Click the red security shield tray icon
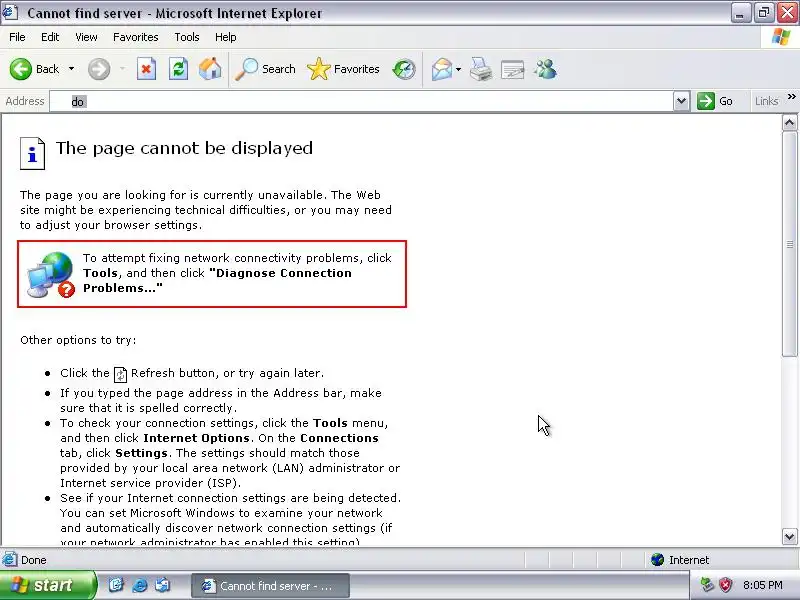This screenshot has width=800, height=600. 726,585
